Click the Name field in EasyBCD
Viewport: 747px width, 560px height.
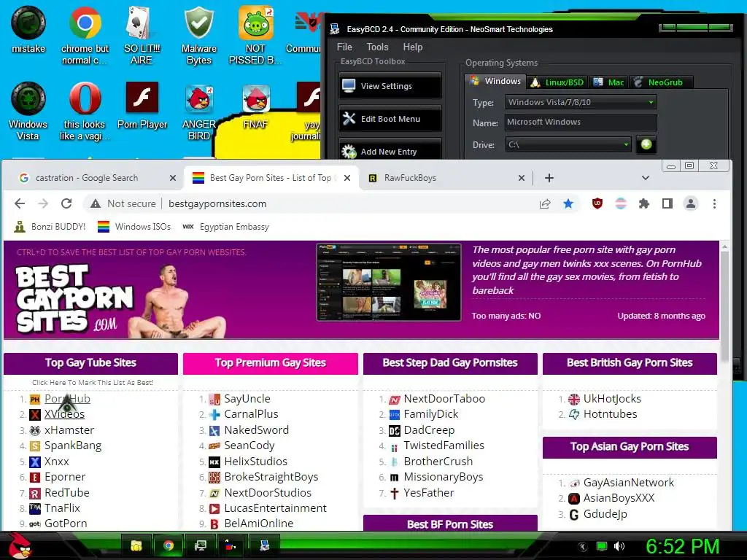pos(580,122)
